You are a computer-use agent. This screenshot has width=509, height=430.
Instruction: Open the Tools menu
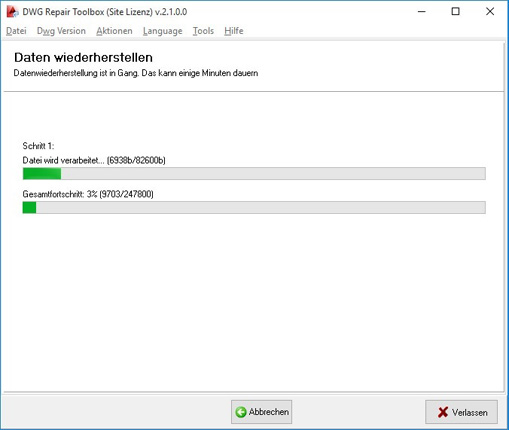203,31
